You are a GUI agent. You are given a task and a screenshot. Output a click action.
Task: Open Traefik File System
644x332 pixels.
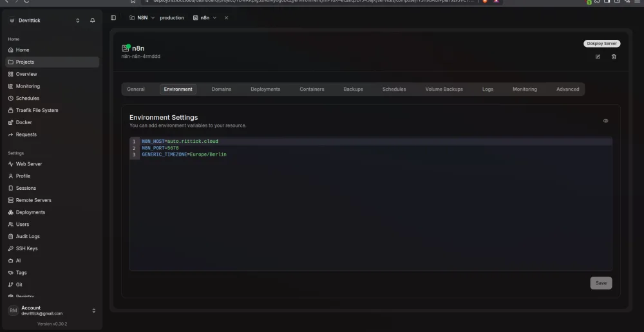[52, 111]
